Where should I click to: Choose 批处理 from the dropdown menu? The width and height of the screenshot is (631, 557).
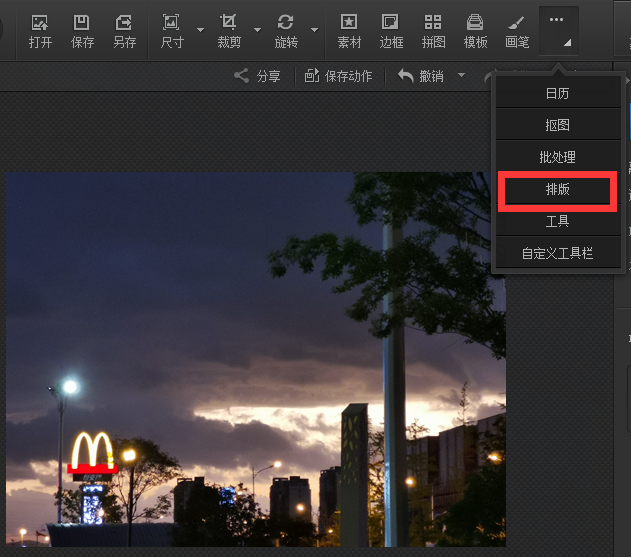(x=557, y=157)
